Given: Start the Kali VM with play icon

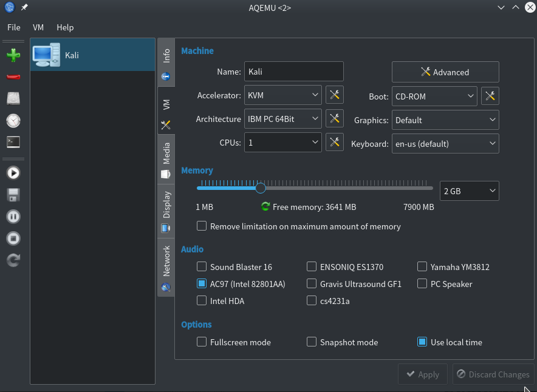Looking at the screenshot, I should click(13, 173).
